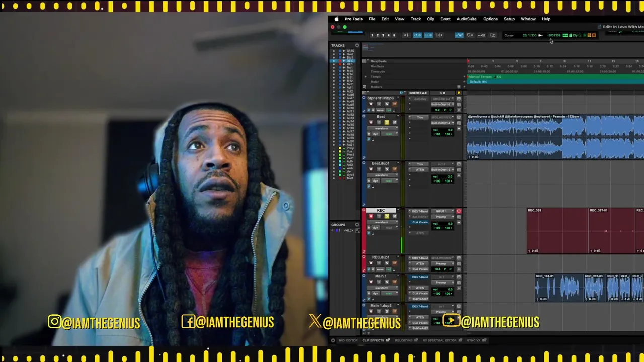Screen dimensions: 644x362
Task: Click the INSERTS A-E column header
Action: tap(418, 93)
